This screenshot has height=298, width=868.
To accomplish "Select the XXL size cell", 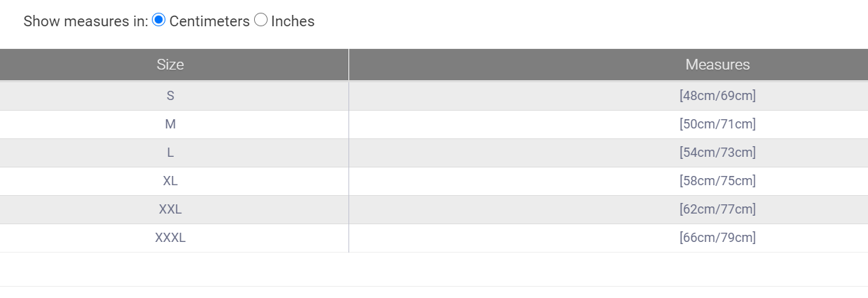I will (x=170, y=209).
